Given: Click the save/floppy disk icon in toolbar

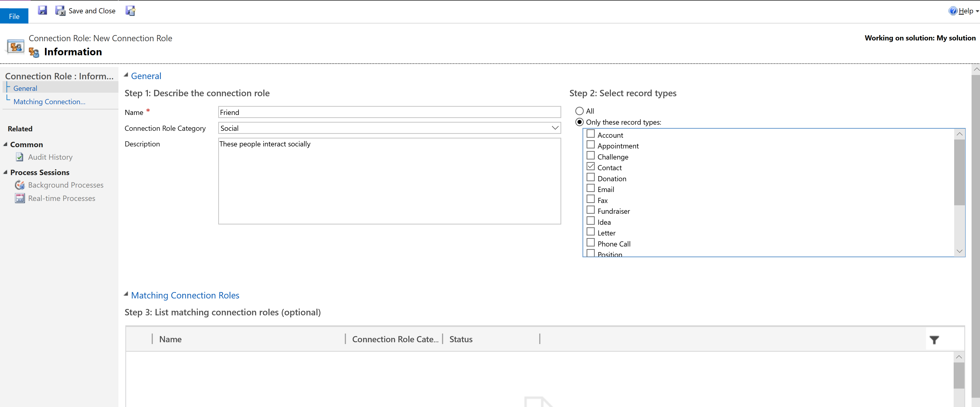Looking at the screenshot, I should 42,11.
